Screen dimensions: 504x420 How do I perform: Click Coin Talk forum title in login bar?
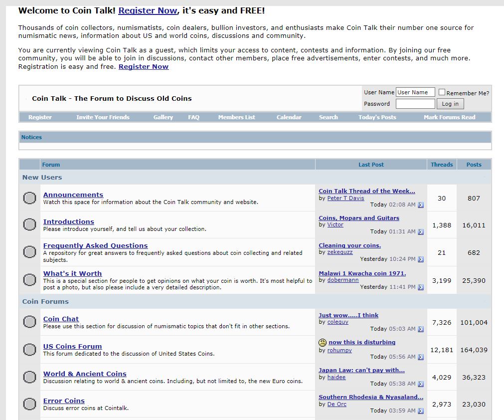112,98
